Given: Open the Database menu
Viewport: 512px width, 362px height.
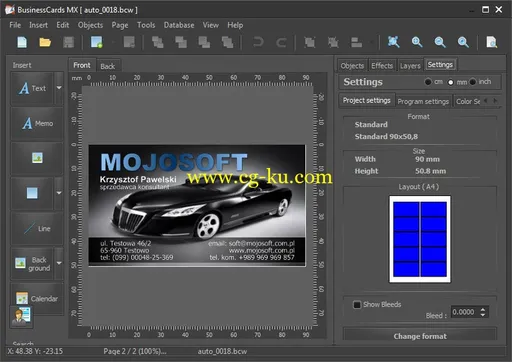Looking at the screenshot, I should [179, 25].
